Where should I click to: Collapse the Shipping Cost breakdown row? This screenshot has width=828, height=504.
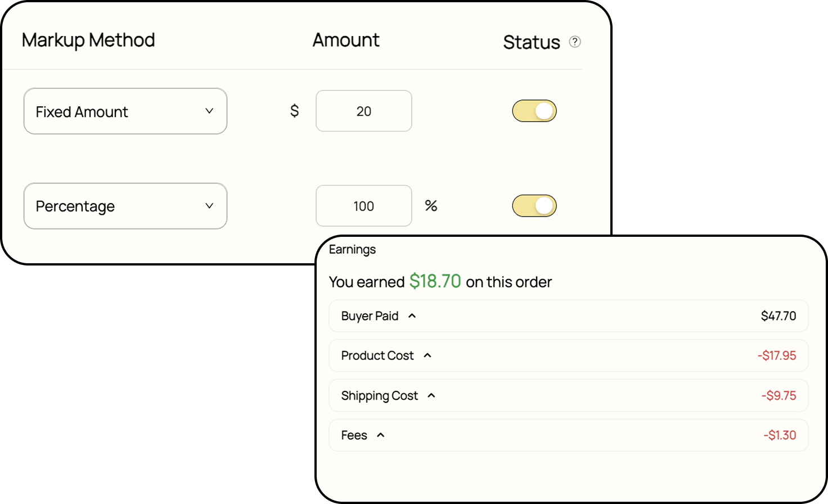point(568,395)
